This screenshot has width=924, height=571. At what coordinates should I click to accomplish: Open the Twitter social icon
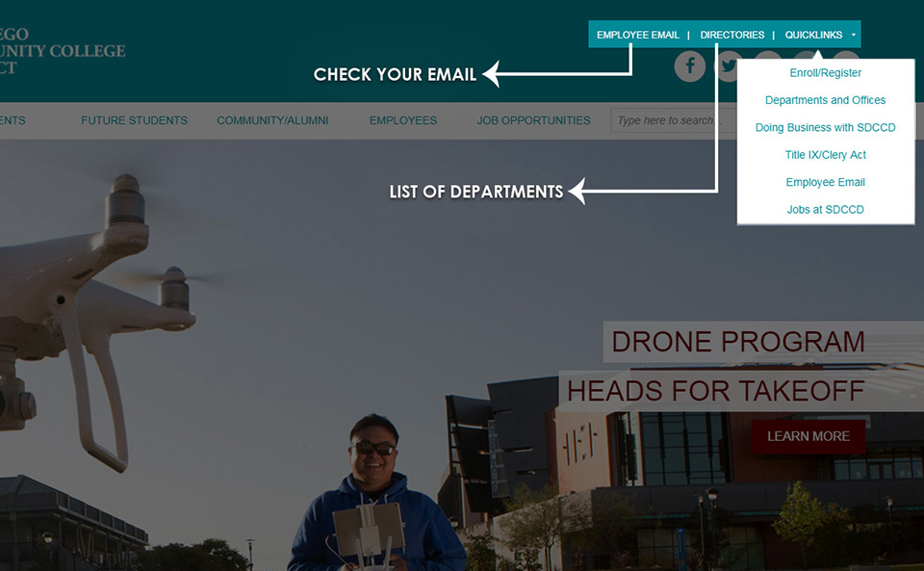[x=730, y=66]
